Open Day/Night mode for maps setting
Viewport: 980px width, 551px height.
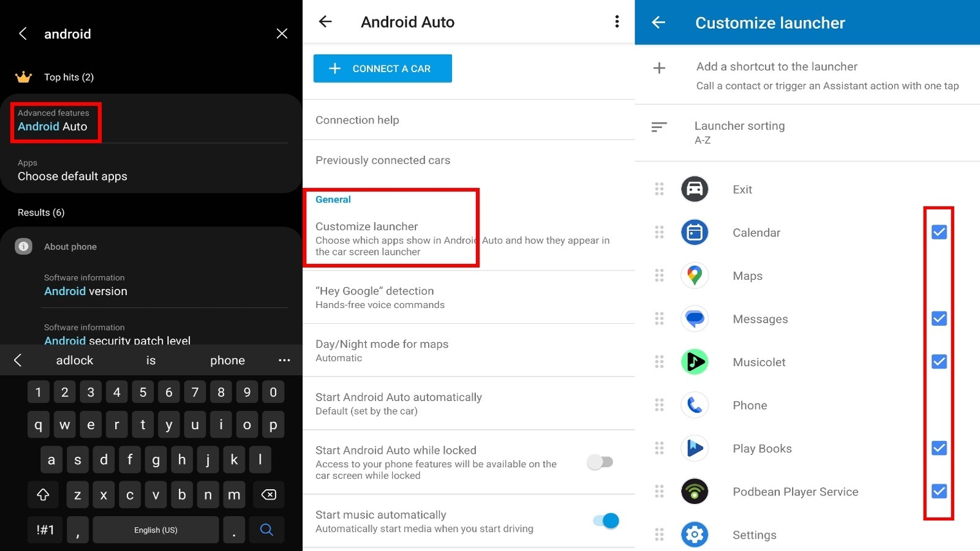(382, 350)
